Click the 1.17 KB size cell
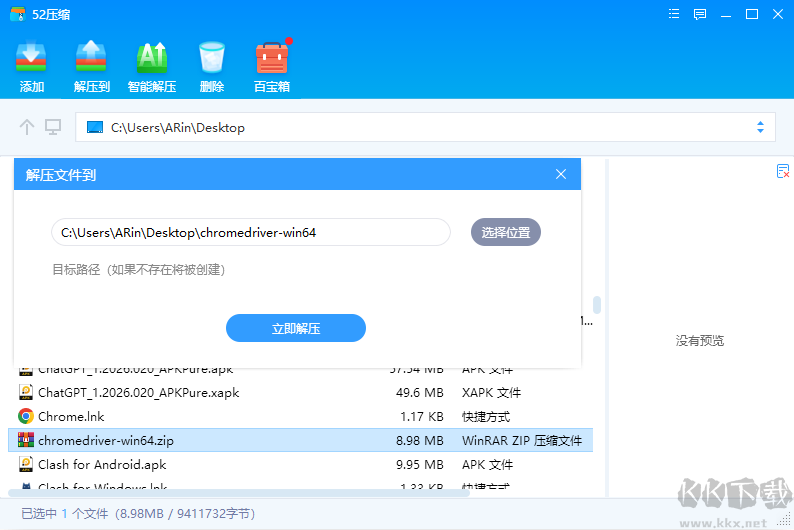 click(x=422, y=417)
